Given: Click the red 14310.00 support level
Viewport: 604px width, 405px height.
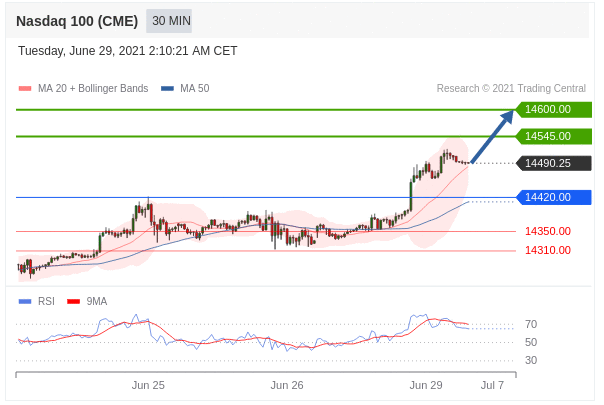Looking at the screenshot, I should tap(548, 250).
